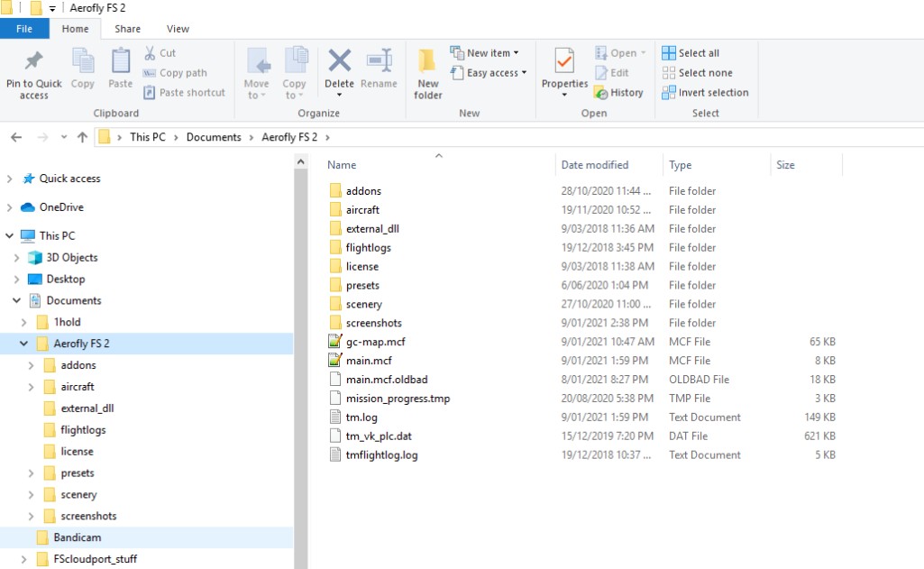Expand the 1hold folder node
The image size is (924, 569).
point(23,322)
